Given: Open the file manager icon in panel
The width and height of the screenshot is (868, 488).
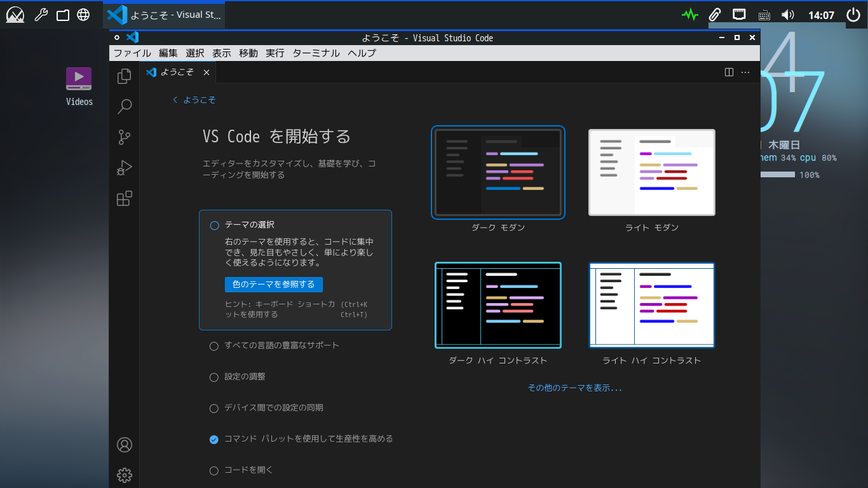Looking at the screenshot, I should (x=63, y=15).
